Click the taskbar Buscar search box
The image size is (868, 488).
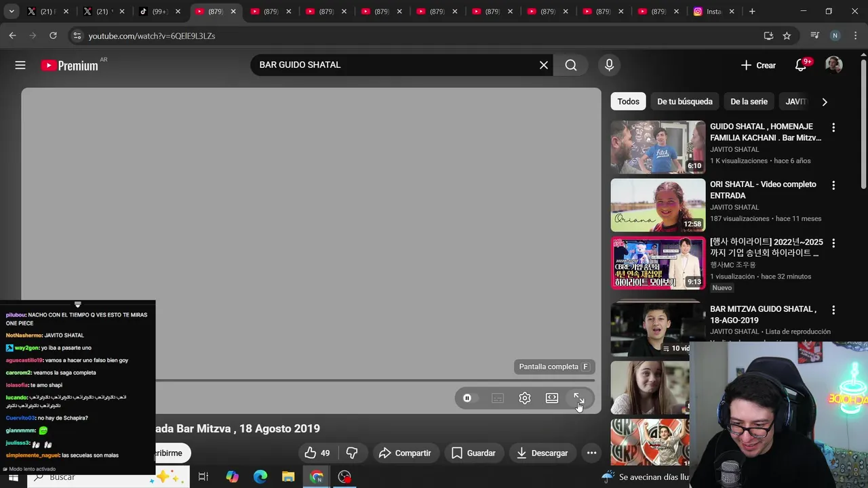coord(108,477)
